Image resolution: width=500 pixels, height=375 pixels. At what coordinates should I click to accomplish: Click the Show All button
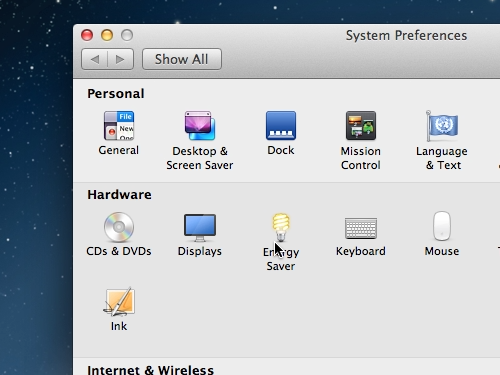tap(182, 59)
